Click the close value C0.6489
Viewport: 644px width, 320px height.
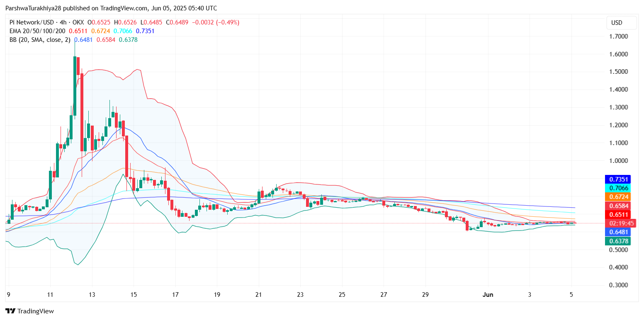click(177, 22)
